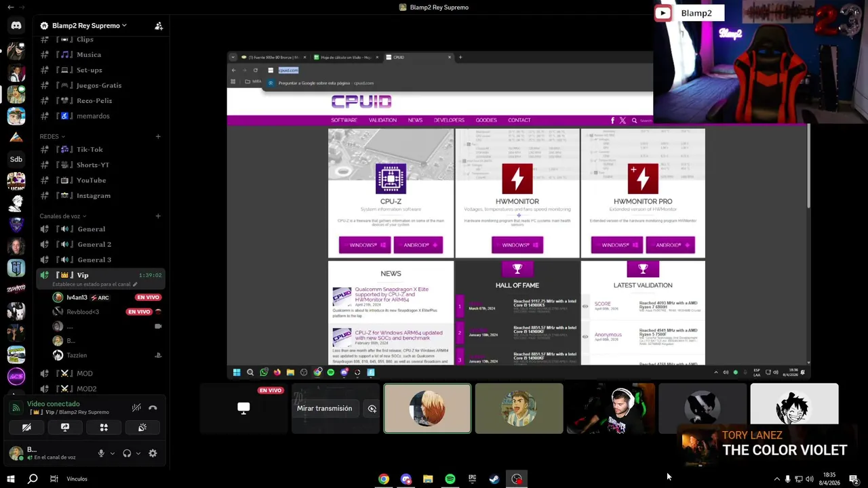Screen dimensions: 868x488
Task: Select the orange-haired avatar participant tile
Action: pos(427,409)
